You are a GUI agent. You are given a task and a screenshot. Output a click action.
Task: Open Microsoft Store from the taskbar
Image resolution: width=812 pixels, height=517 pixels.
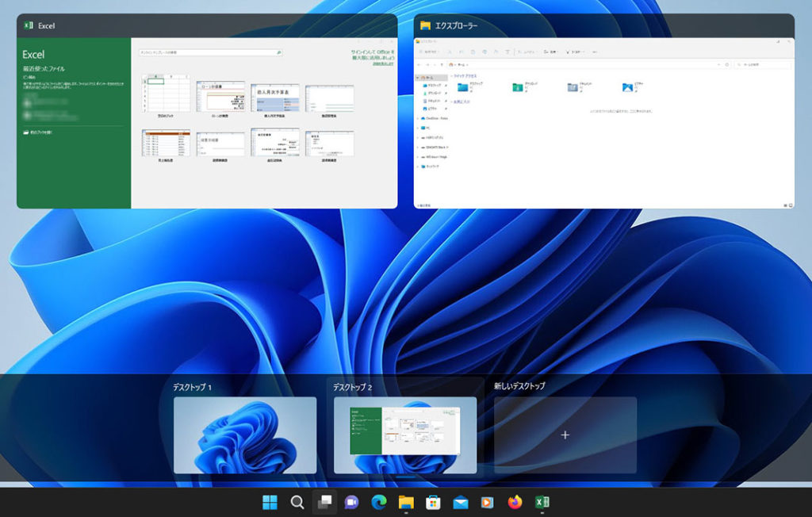coord(433,502)
